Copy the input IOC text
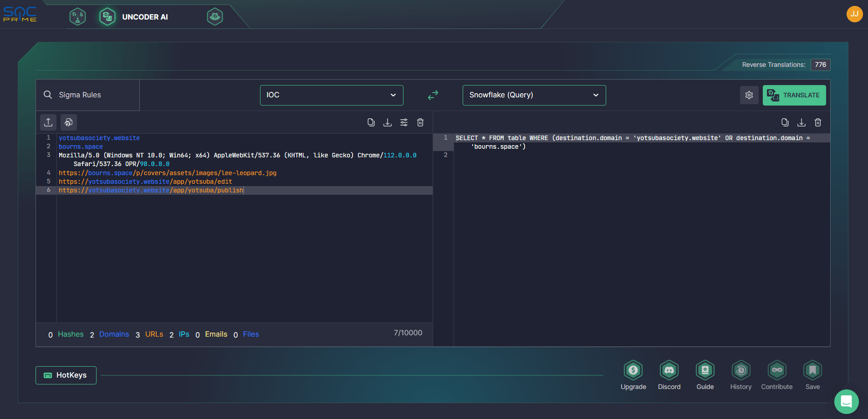 [371, 122]
